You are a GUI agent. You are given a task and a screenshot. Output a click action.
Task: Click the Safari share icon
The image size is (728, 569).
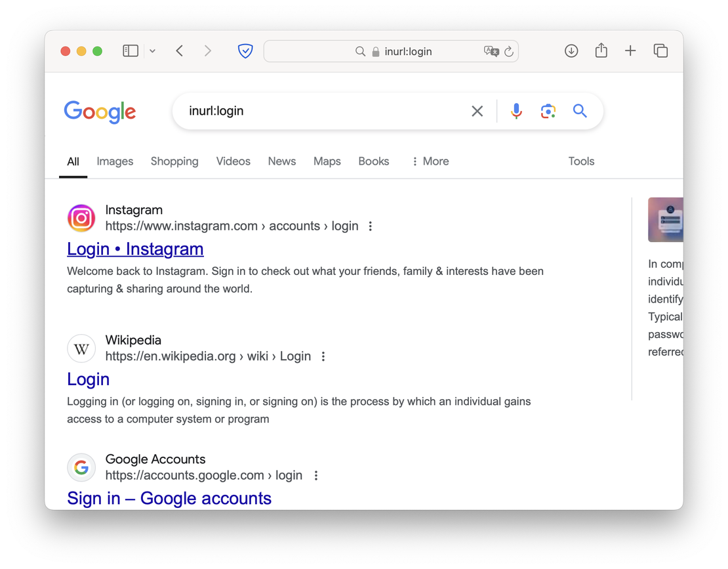coord(601,51)
